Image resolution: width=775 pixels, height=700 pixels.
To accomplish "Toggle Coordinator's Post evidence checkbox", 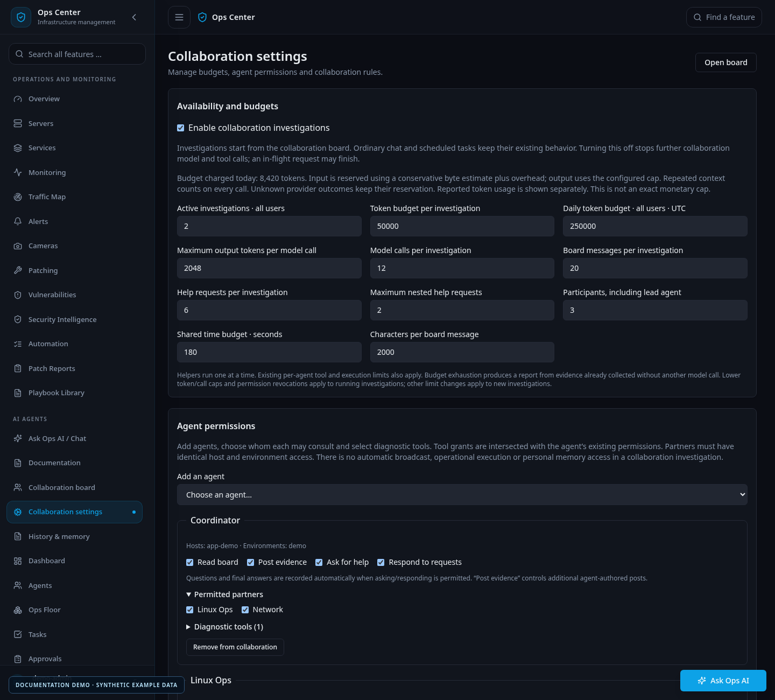I will (x=251, y=563).
